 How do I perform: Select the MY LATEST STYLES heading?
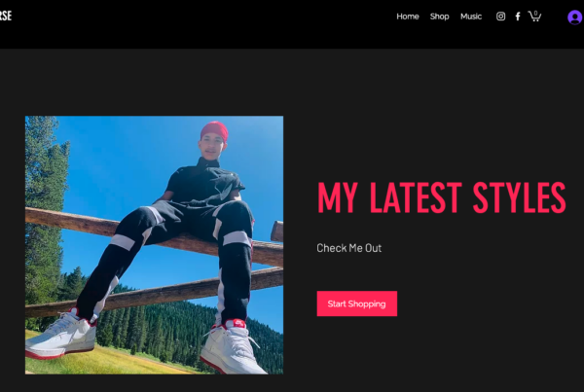click(441, 197)
